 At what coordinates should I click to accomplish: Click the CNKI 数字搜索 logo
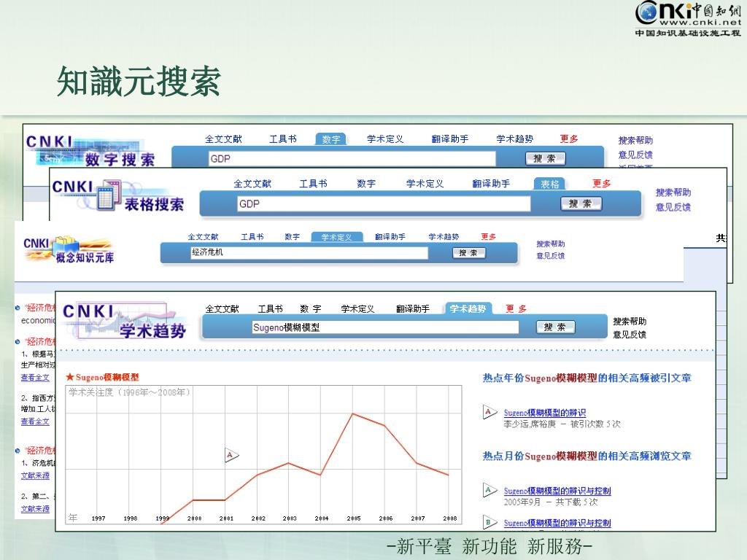tap(90, 152)
